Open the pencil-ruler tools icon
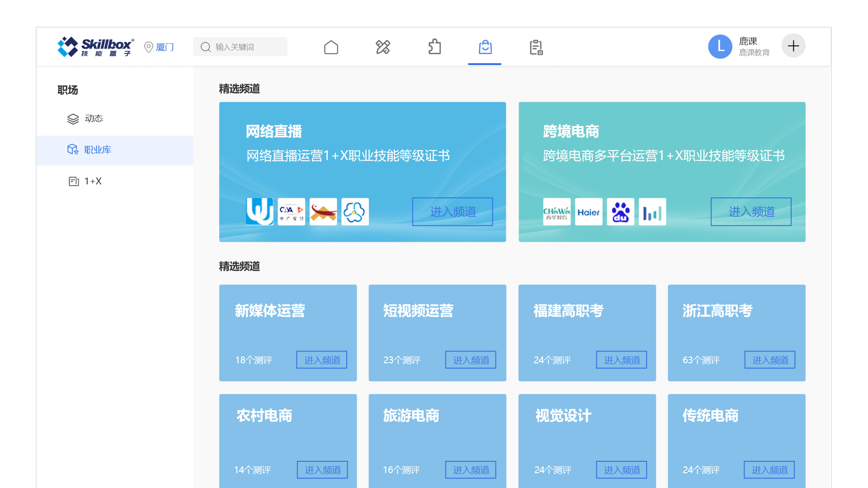Viewport: 868px width, 488px height. click(x=382, y=47)
